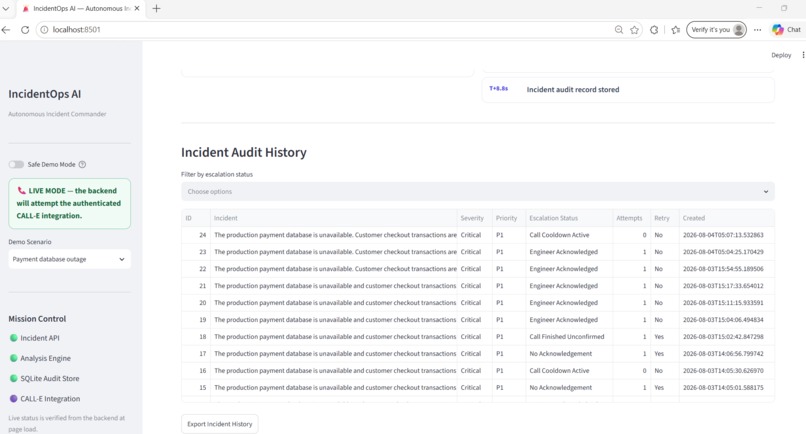806x434 pixels.
Task: Open the tab search chevron
Action: pyautogui.click(x=6, y=8)
